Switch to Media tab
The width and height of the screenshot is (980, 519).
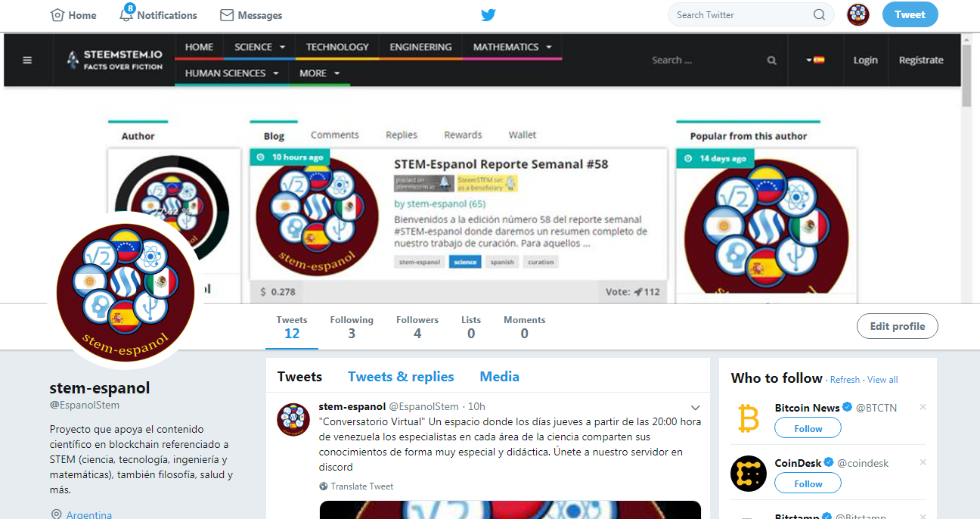point(499,376)
